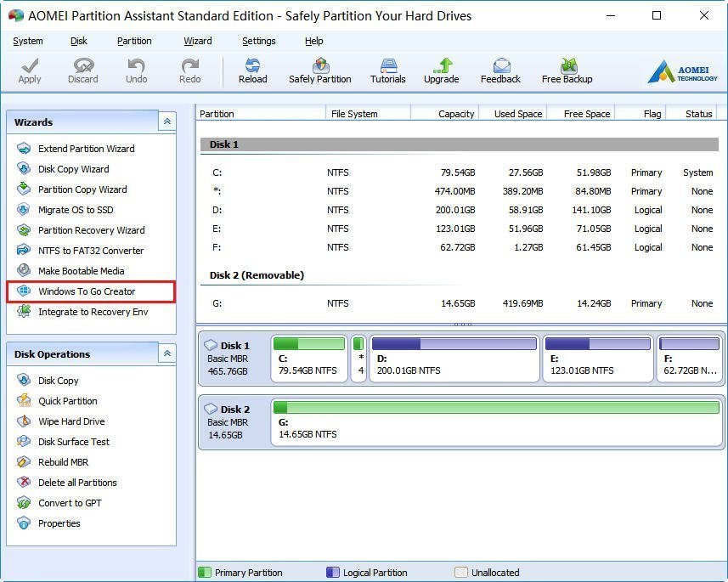Image resolution: width=728 pixels, height=582 pixels.
Task: Select Convert to GPT operation
Action: click(x=70, y=503)
